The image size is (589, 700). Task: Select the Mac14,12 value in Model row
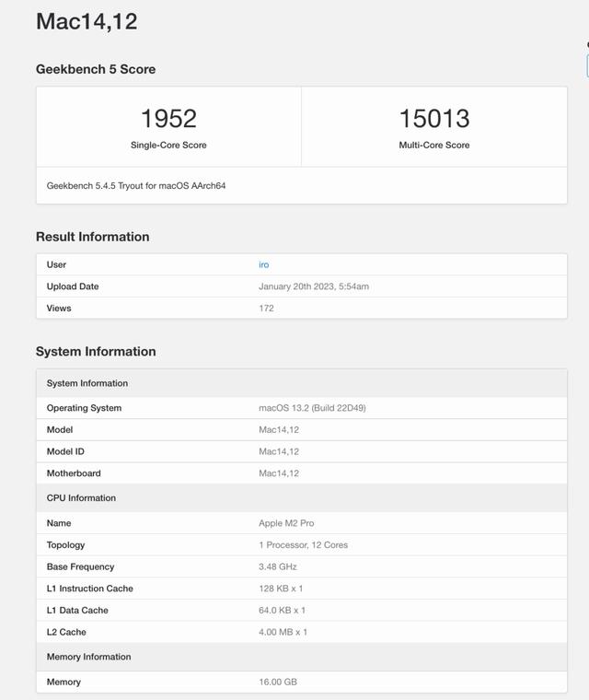279,430
